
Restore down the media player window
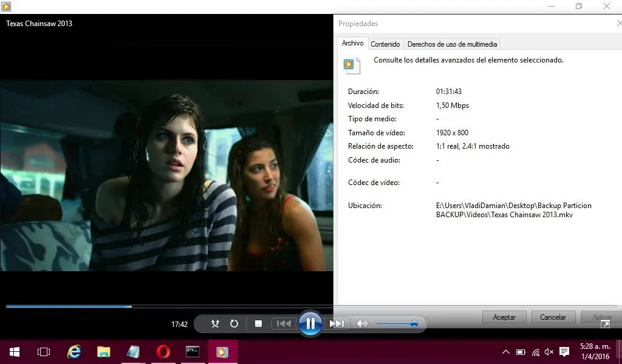pyautogui.click(x=579, y=6)
